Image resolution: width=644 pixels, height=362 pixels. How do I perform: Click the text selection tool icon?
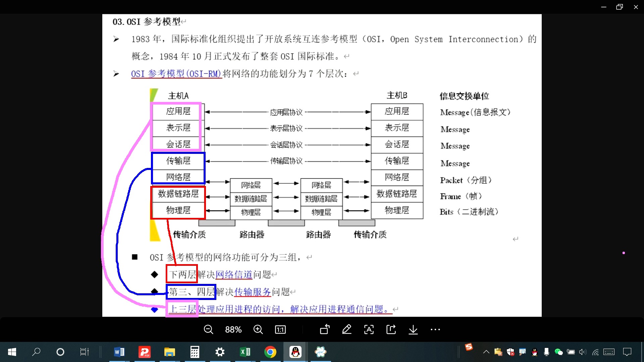pos(368,329)
